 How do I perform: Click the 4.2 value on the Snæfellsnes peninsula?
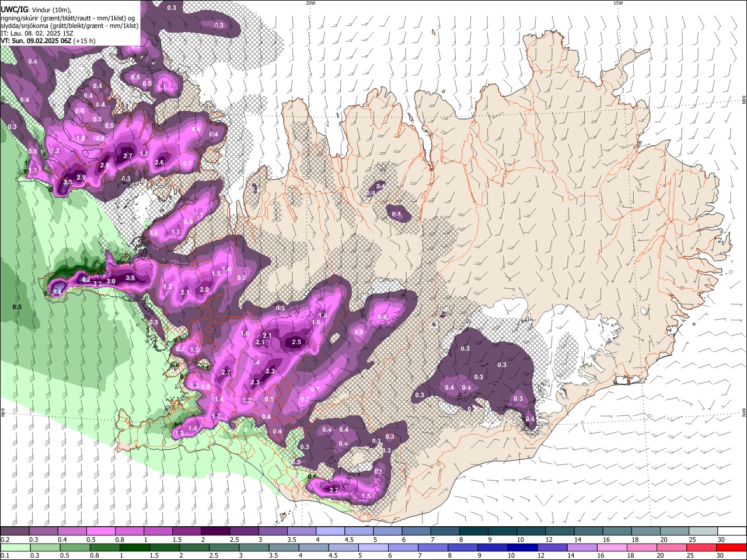pyautogui.click(x=86, y=280)
